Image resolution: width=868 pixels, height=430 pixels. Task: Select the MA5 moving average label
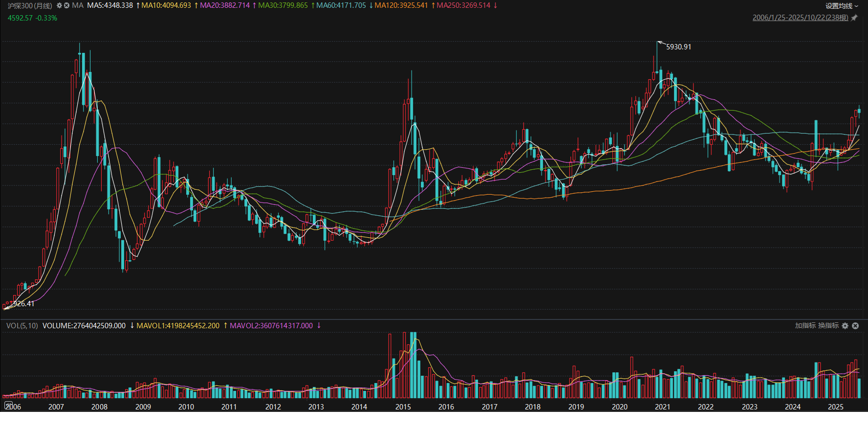(x=110, y=5)
